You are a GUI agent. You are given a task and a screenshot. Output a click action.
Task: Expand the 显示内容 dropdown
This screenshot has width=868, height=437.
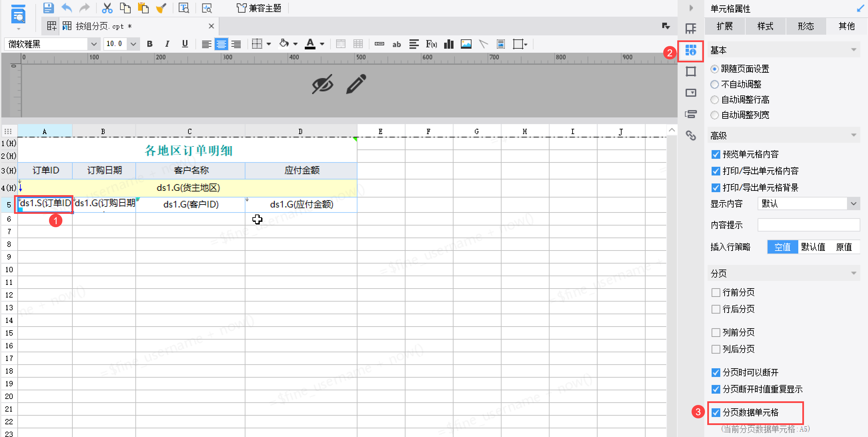[x=853, y=204]
